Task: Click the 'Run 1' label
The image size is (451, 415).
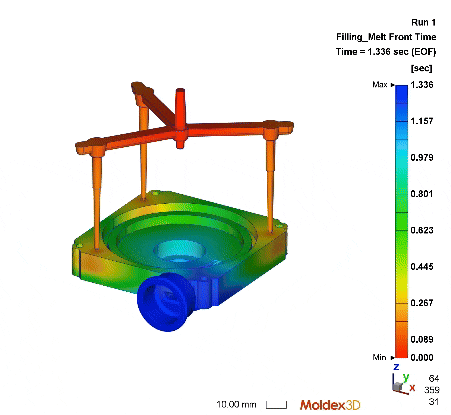Action: pos(423,22)
